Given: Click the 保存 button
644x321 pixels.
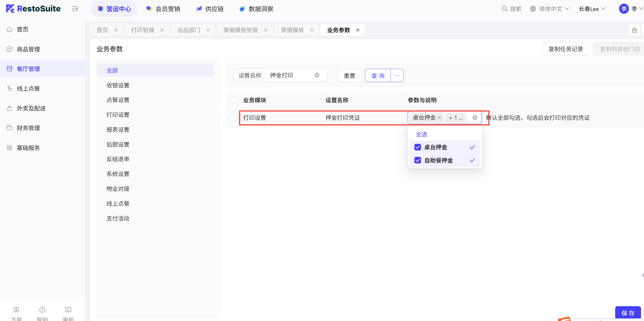Looking at the screenshot, I should click(628, 313).
